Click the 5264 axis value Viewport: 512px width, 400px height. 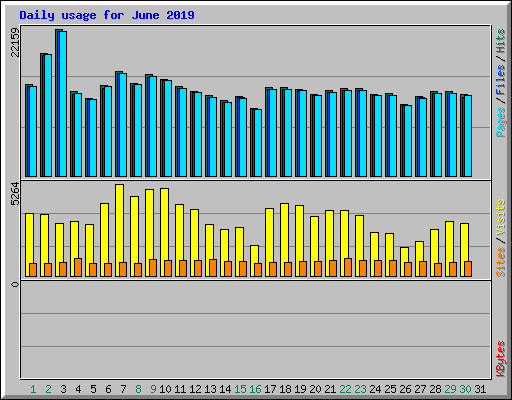pyautogui.click(x=15, y=194)
